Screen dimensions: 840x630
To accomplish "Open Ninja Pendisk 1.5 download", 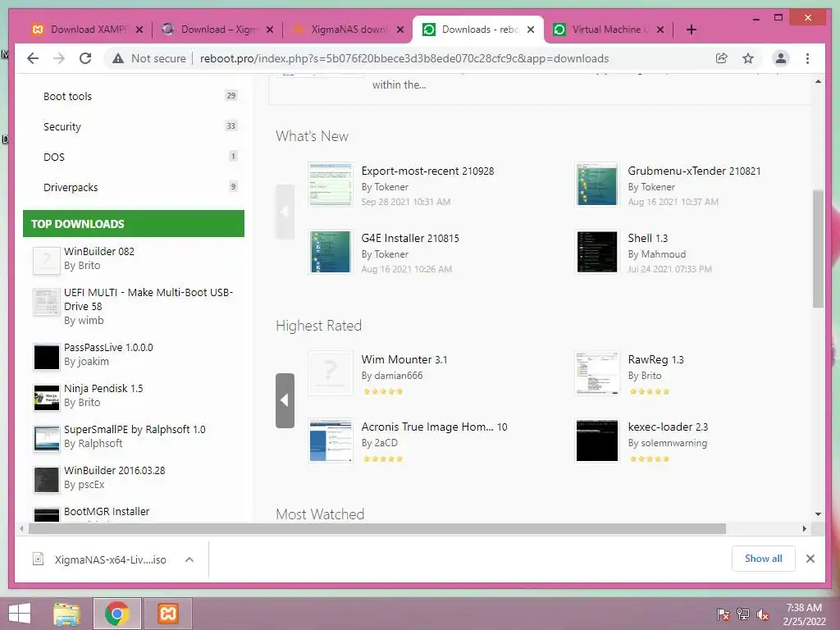I will 103,388.
